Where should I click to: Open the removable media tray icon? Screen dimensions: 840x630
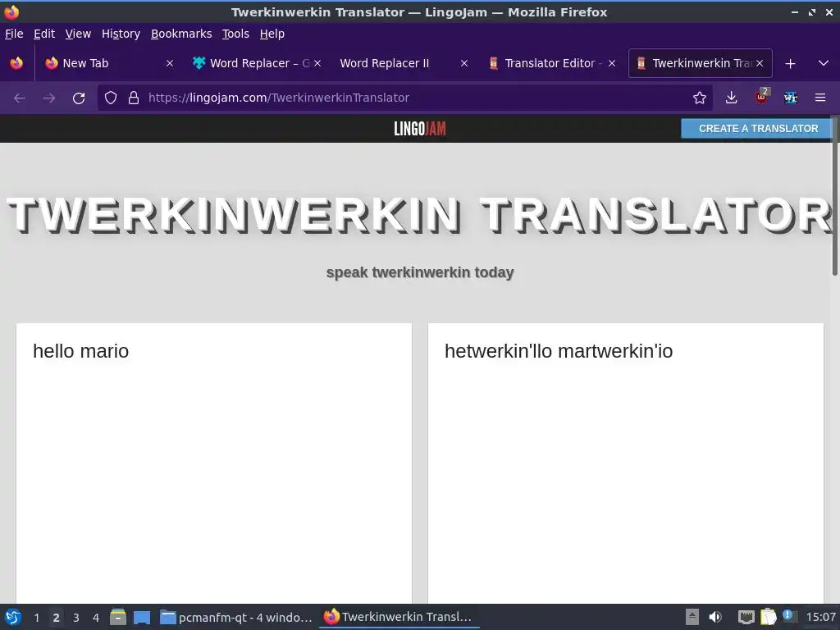[x=692, y=617]
